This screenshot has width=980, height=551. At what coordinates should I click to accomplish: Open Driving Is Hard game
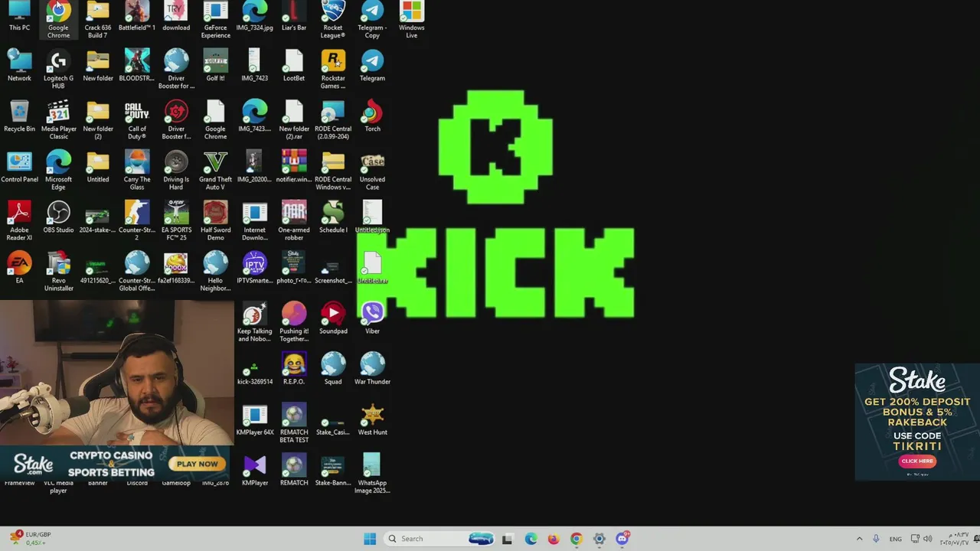coord(176,171)
